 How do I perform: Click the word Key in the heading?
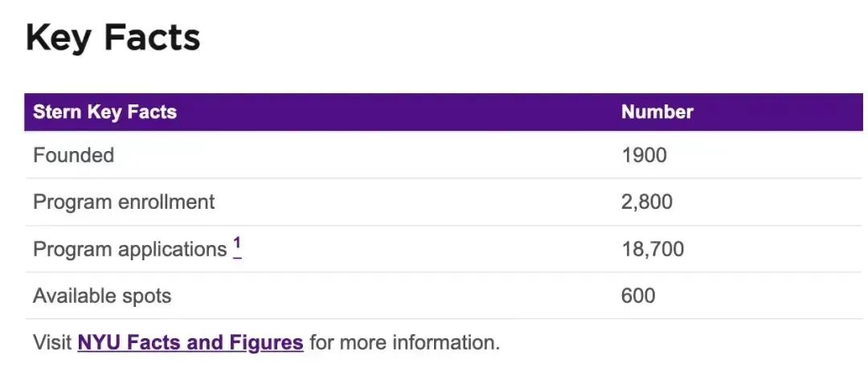[59, 39]
